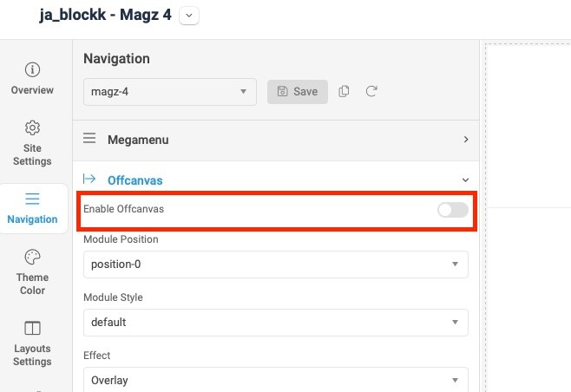The height and width of the screenshot is (392, 571).
Task: Open Module Style dropdown
Action: [275, 322]
